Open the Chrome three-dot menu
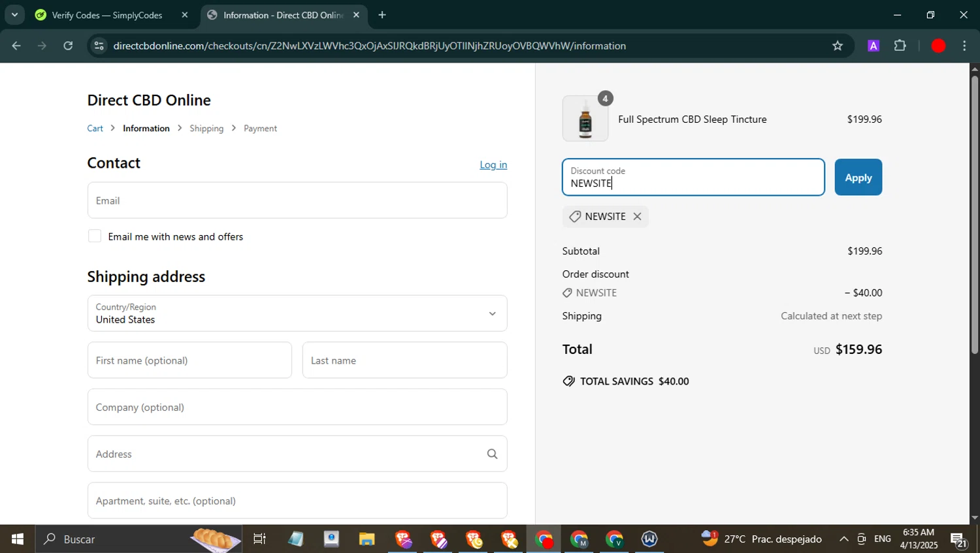980x553 pixels. click(964, 46)
